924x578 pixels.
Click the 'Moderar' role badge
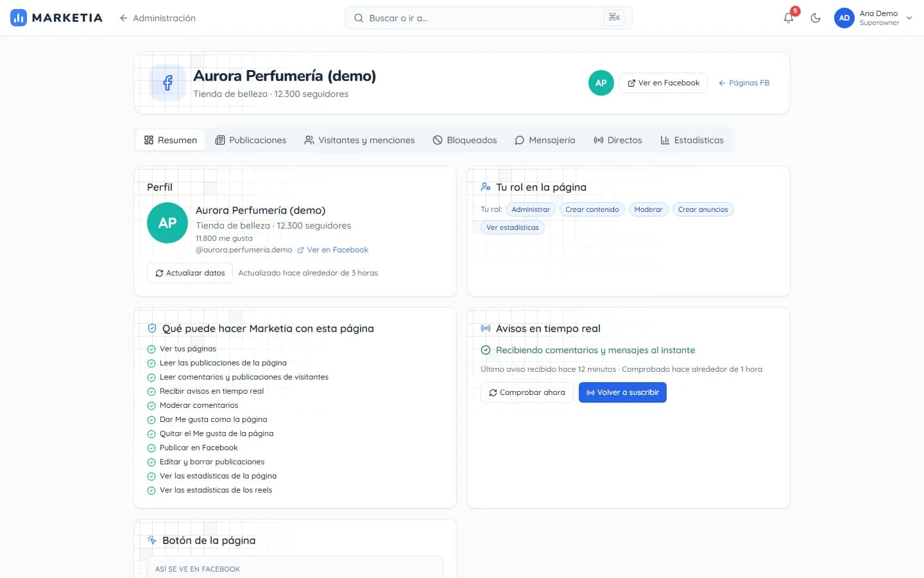(x=649, y=209)
